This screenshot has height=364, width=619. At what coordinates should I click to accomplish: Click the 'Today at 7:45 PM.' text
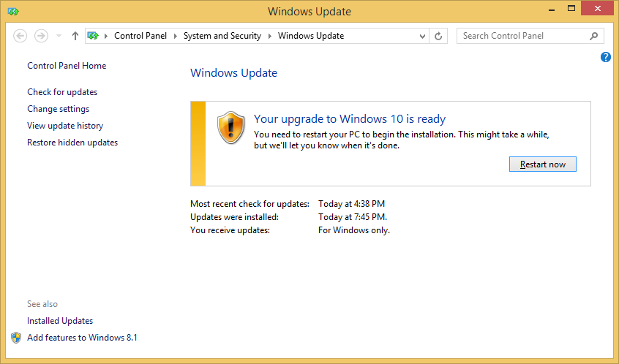pos(353,217)
